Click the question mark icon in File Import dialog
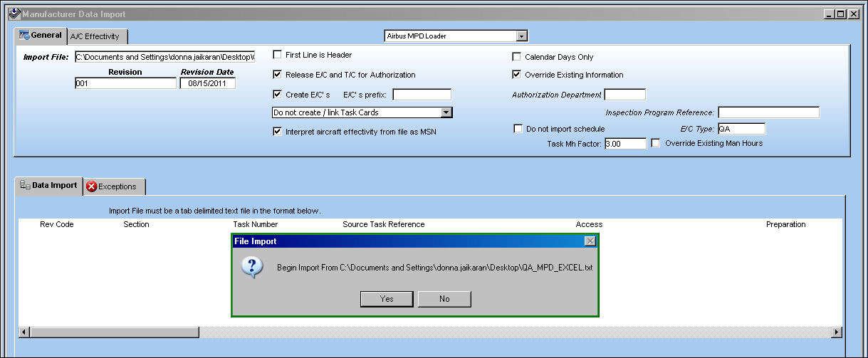The width and height of the screenshot is (868, 358). pyautogui.click(x=251, y=268)
